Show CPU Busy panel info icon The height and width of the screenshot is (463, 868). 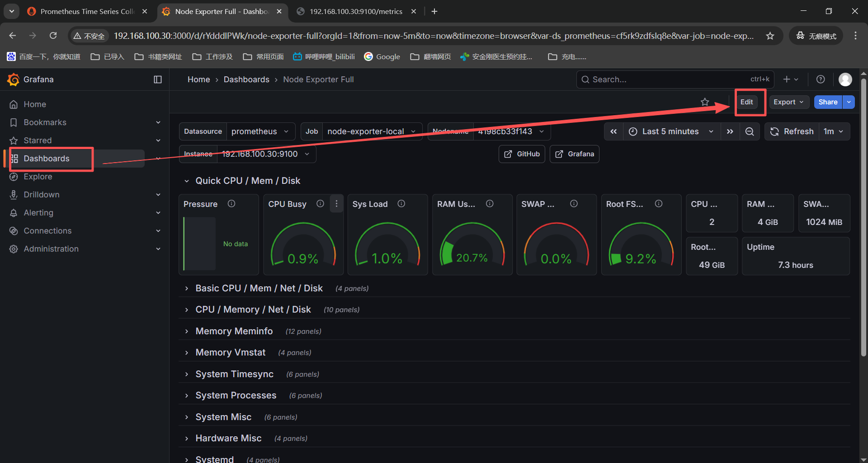pyautogui.click(x=320, y=204)
